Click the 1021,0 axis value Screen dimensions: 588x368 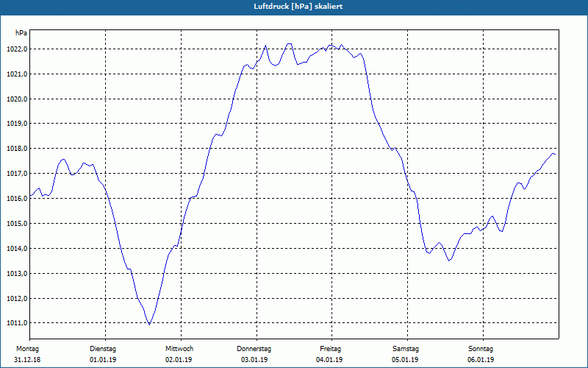(x=17, y=74)
